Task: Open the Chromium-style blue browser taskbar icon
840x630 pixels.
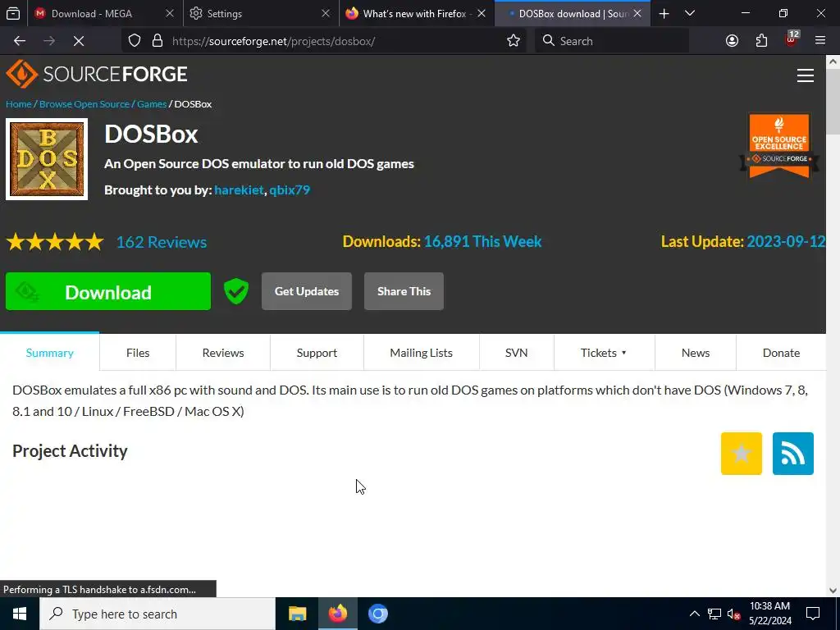Action: point(377,614)
